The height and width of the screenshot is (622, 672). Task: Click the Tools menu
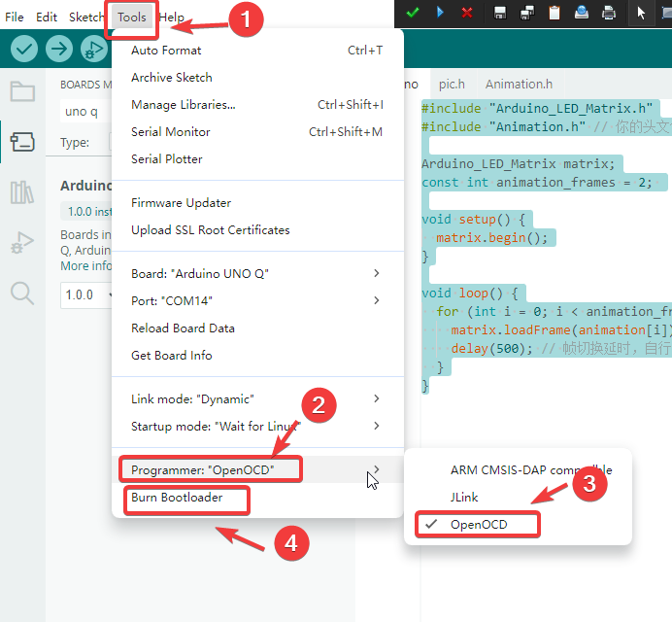[131, 17]
